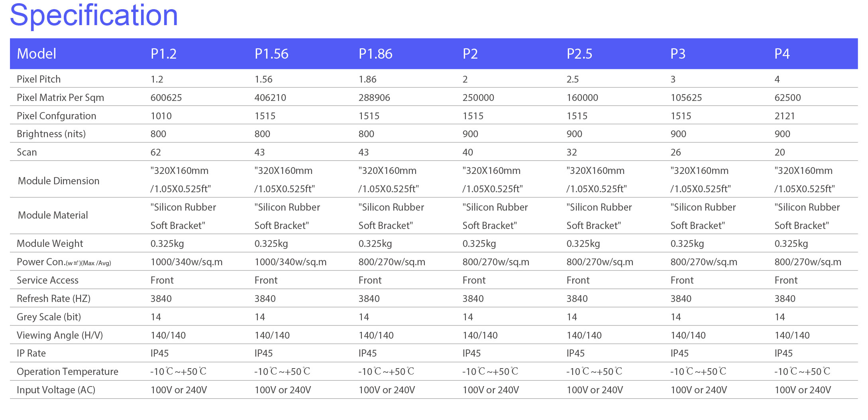Click the Service Access row label
Screen dimensions: 868x420
pos(47,280)
